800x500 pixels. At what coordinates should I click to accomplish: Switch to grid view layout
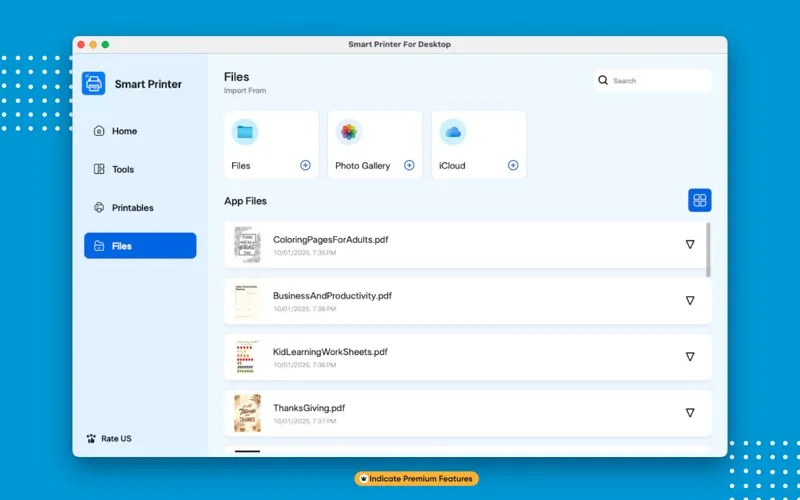pos(700,201)
